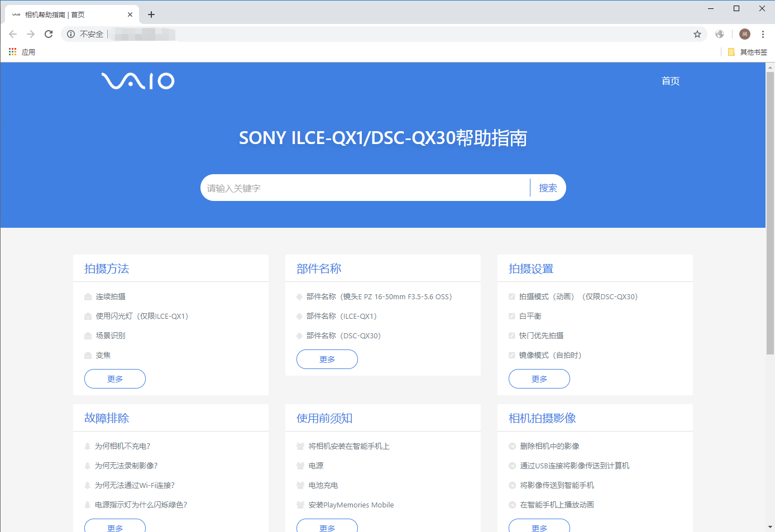
Task: Click the browser forward arrow
Action: click(31, 34)
